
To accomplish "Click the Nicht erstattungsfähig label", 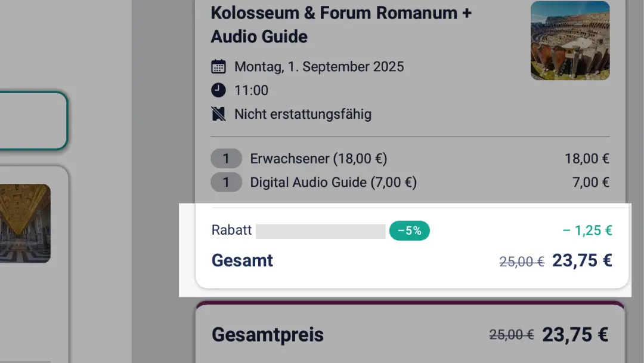I will [303, 114].
